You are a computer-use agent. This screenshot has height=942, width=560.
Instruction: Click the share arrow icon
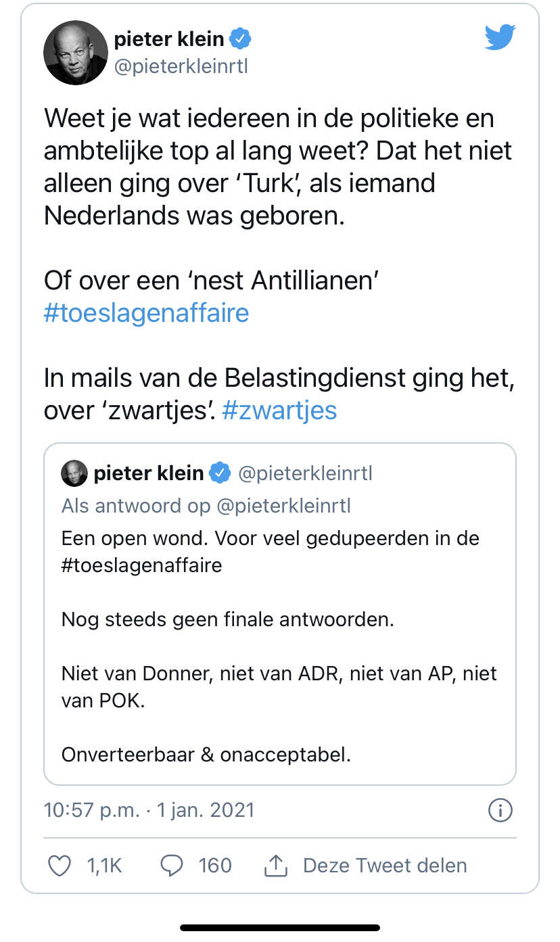pyautogui.click(x=275, y=865)
